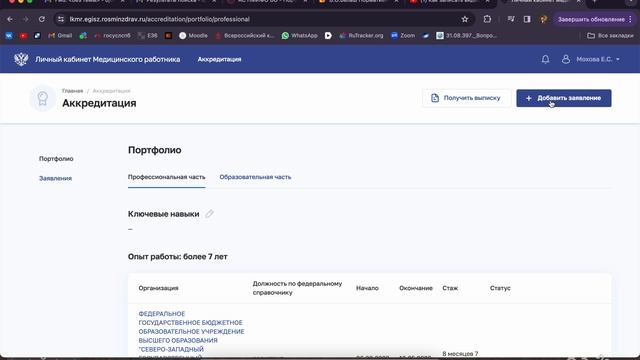Go to Главная breadcrumb link
Image resolution: width=640 pixels, height=360 pixels.
pyautogui.click(x=72, y=91)
